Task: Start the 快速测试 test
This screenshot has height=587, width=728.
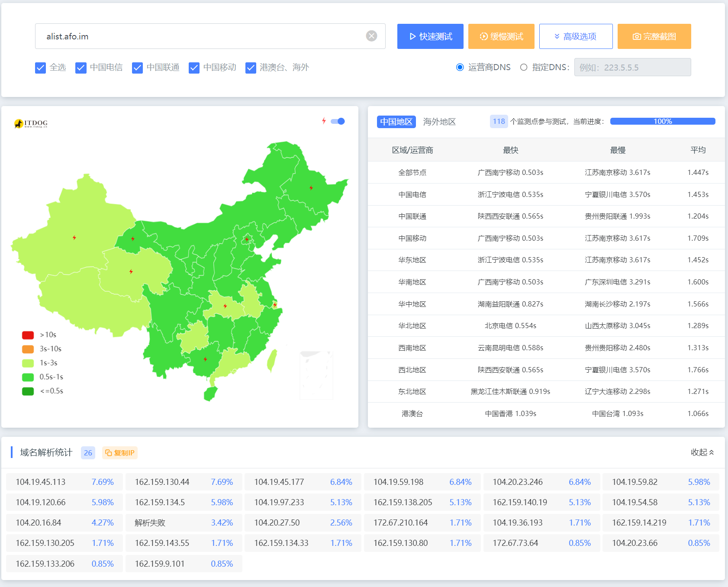Action: 430,36
